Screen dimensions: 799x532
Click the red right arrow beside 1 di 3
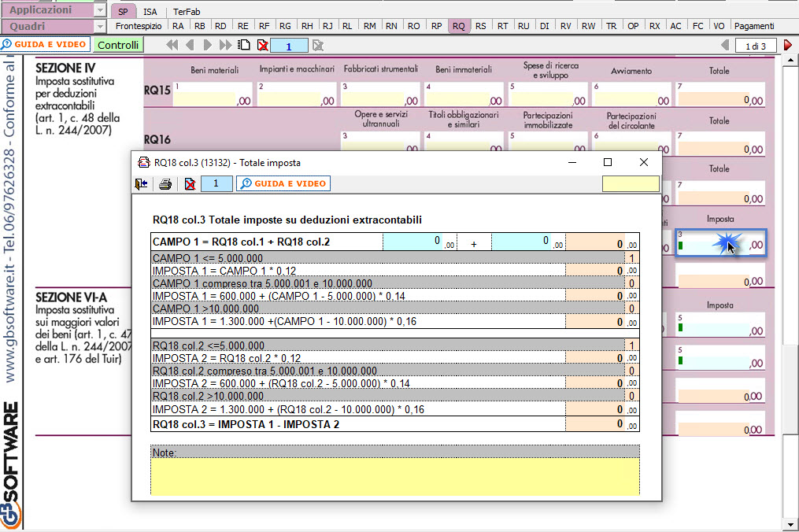[x=788, y=46]
